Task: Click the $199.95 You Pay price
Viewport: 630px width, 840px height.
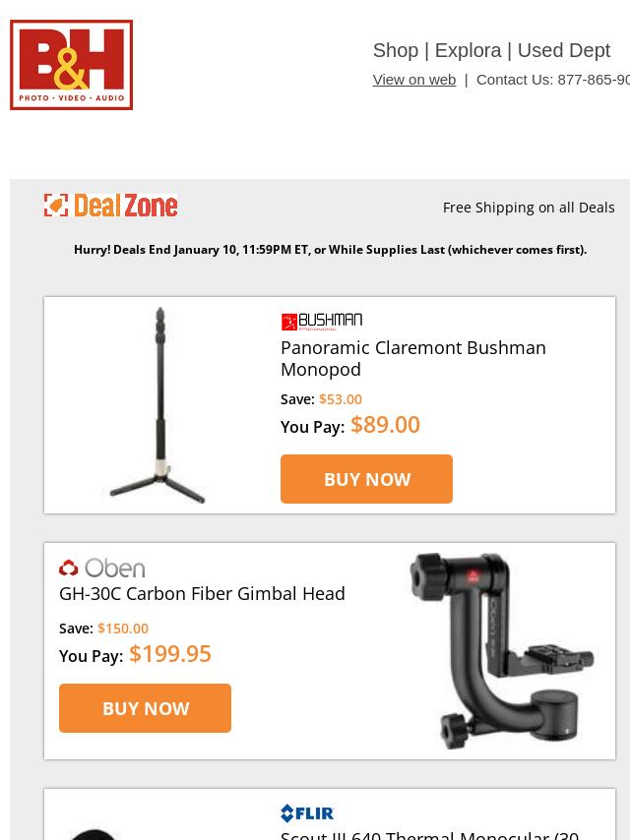Action: click(170, 653)
